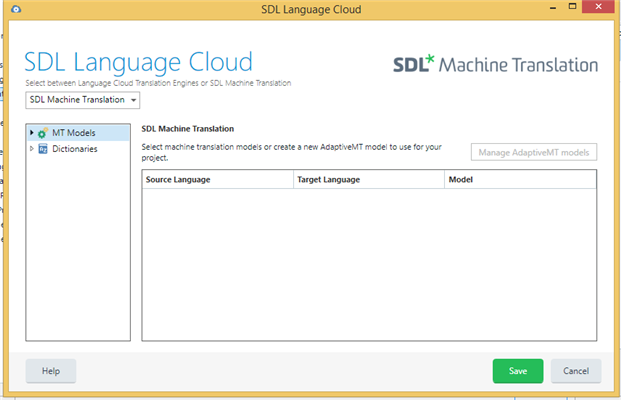This screenshot has width=621, height=400.
Task: Click the Dictionaries book icon
Action: 43,149
